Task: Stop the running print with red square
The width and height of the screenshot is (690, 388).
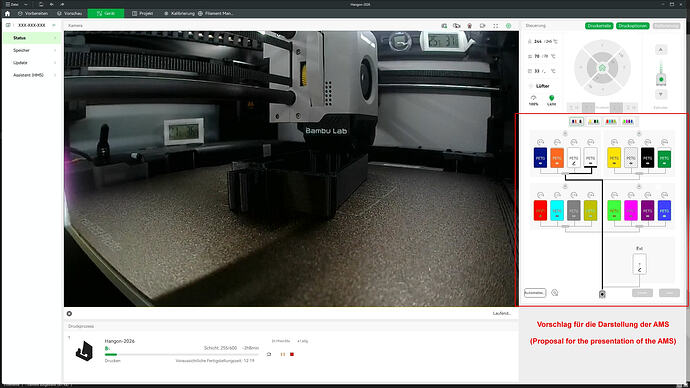Action: click(292, 354)
